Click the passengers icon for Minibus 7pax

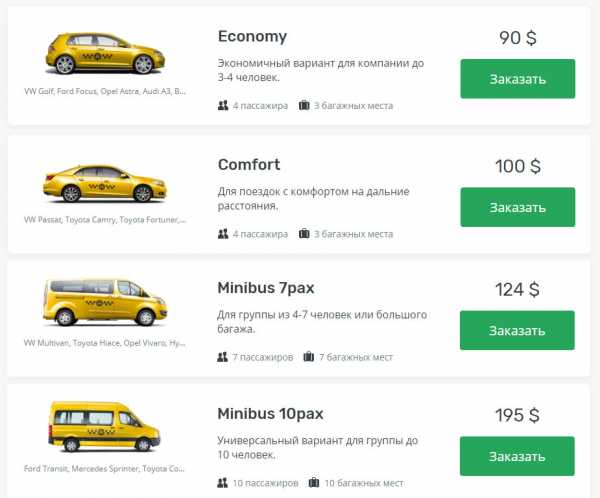[x=223, y=357]
